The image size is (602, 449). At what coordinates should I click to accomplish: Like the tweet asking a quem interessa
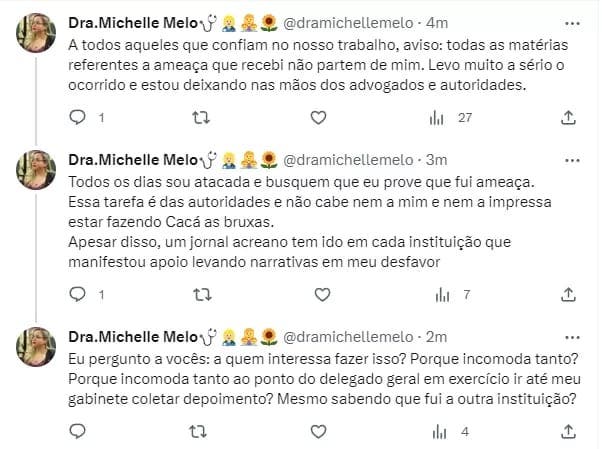click(318, 431)
